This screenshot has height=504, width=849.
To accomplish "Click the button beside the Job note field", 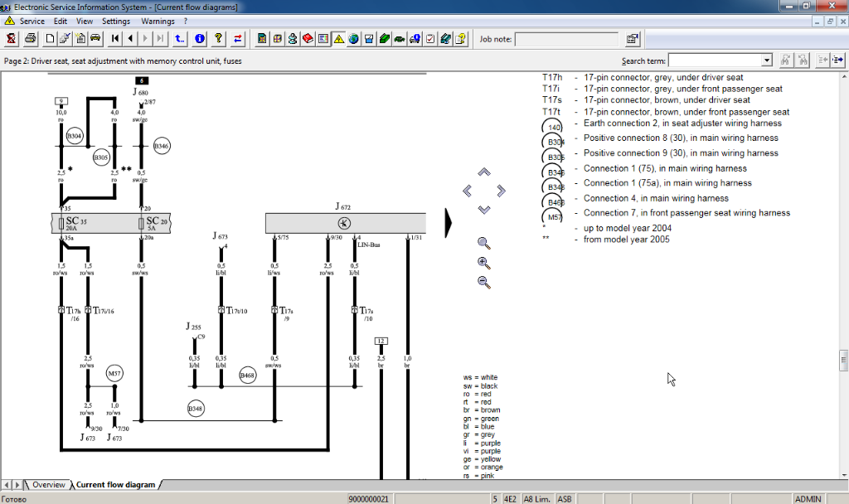I will coord(632,39).
